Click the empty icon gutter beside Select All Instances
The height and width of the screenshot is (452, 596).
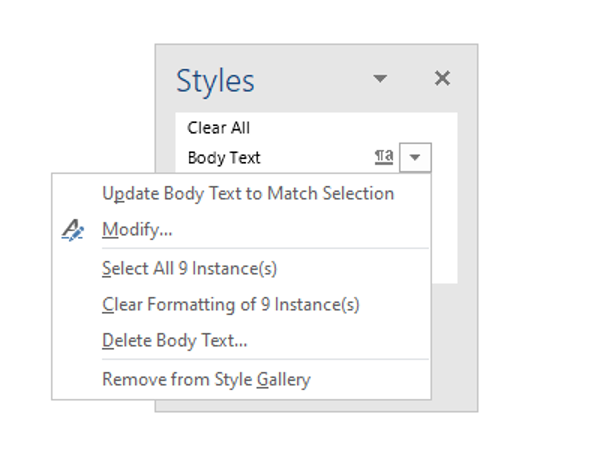click(x=76, y=268)
